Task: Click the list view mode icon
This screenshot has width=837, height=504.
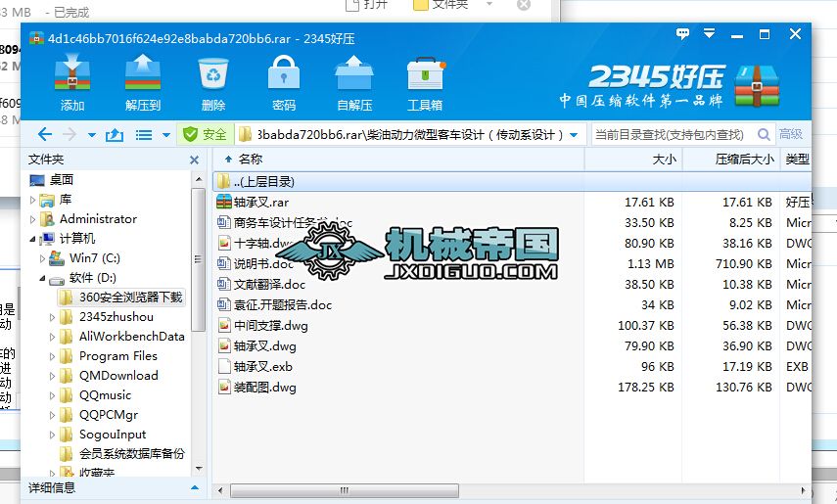Action: pyautogui.click(x=144, y=134)
